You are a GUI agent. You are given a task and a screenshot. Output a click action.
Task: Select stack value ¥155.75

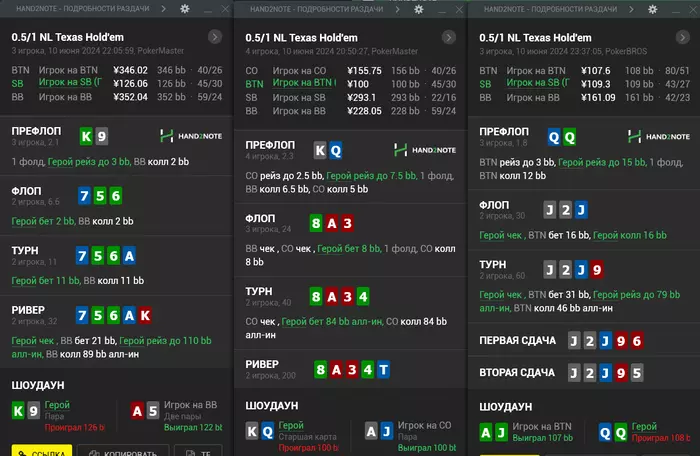364,71
